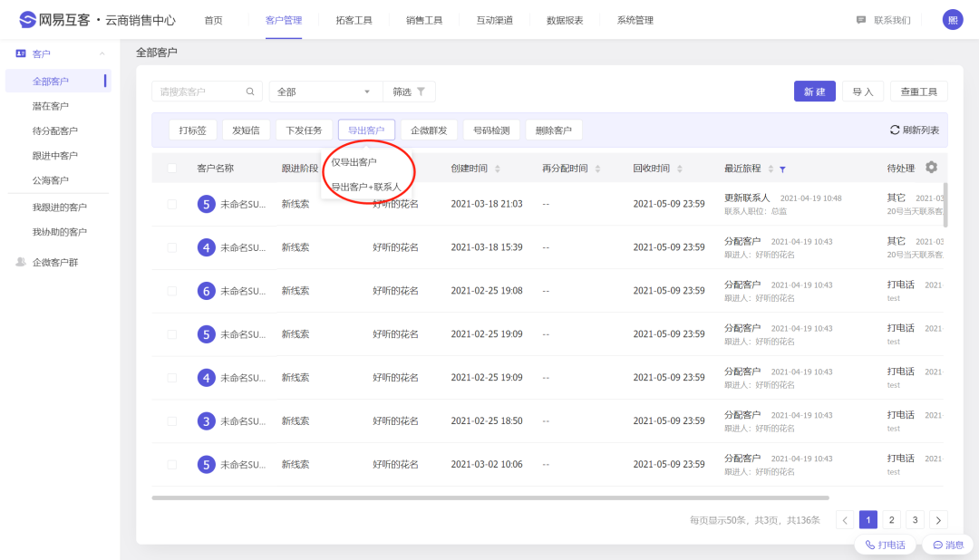This screenshot has width=979, height=560.
Task: Collapse the 客户 sidebar section
Action: coord(102,54)
